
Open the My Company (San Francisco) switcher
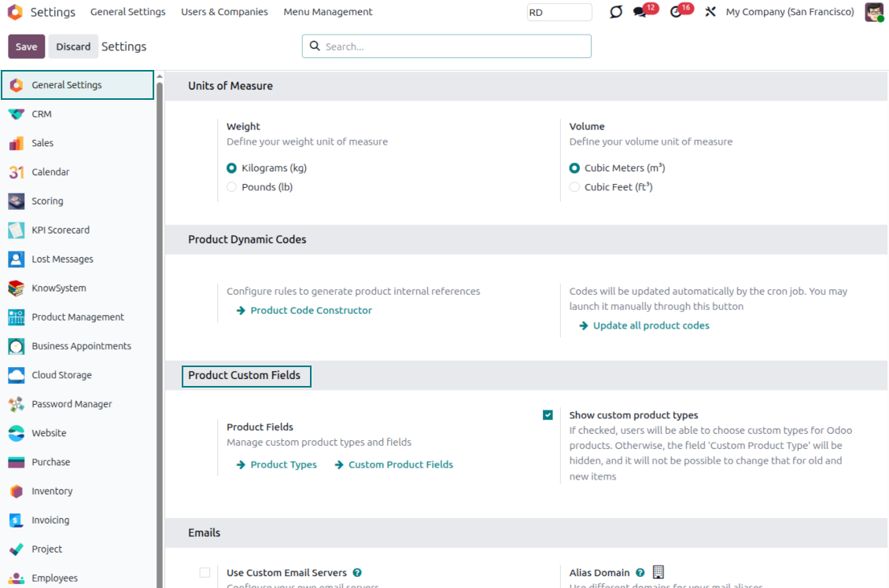789,12
